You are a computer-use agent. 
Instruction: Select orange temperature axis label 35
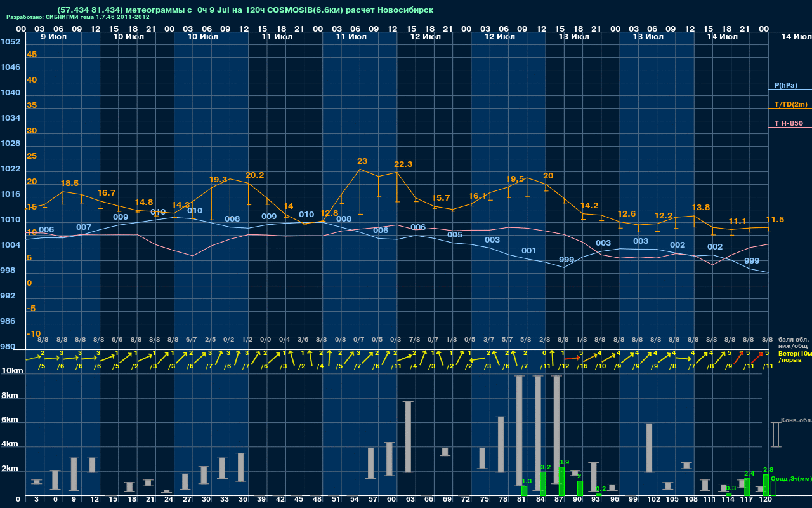tap(32, 105)
